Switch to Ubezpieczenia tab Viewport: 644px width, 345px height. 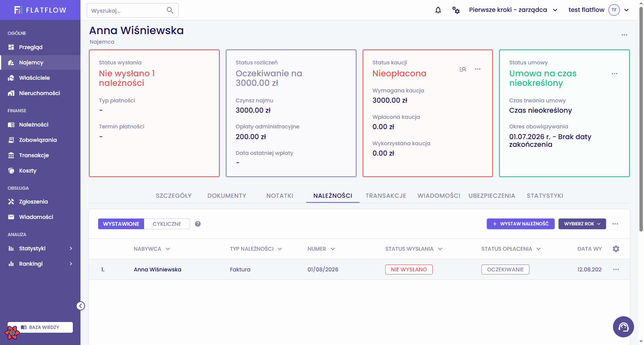tap(492, 196)
